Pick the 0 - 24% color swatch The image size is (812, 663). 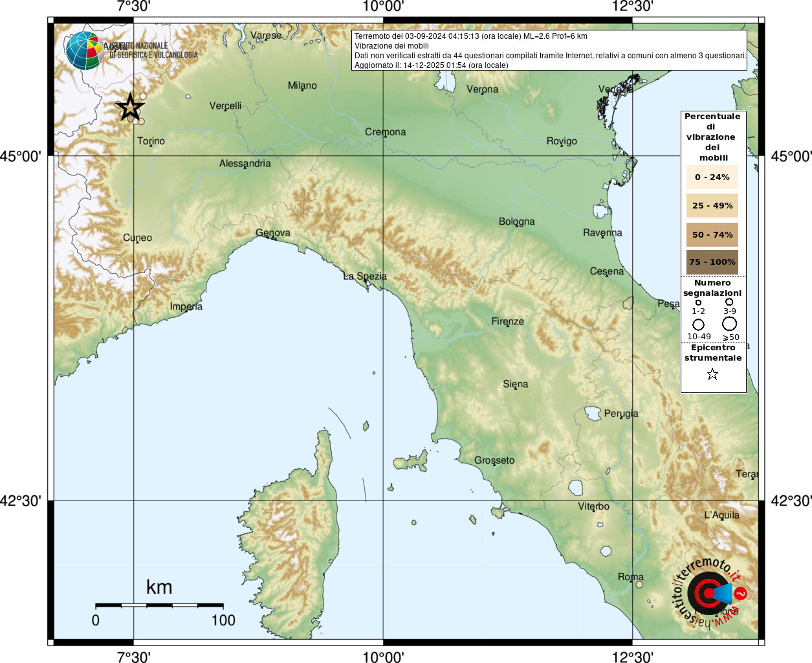[712, 177]
